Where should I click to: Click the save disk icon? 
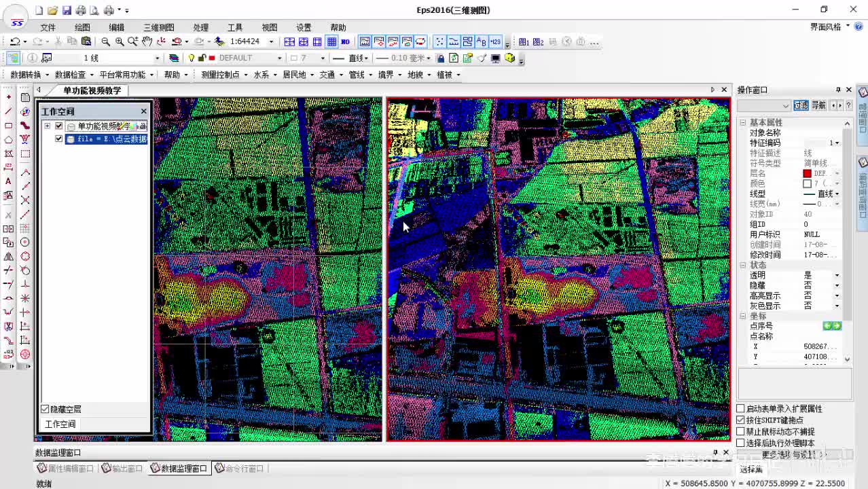pos(67,10)
